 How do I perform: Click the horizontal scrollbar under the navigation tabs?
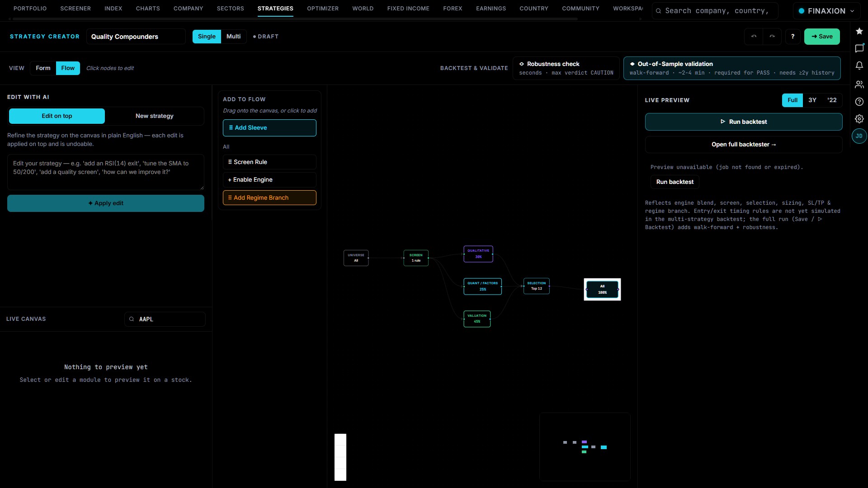[295, 19]
